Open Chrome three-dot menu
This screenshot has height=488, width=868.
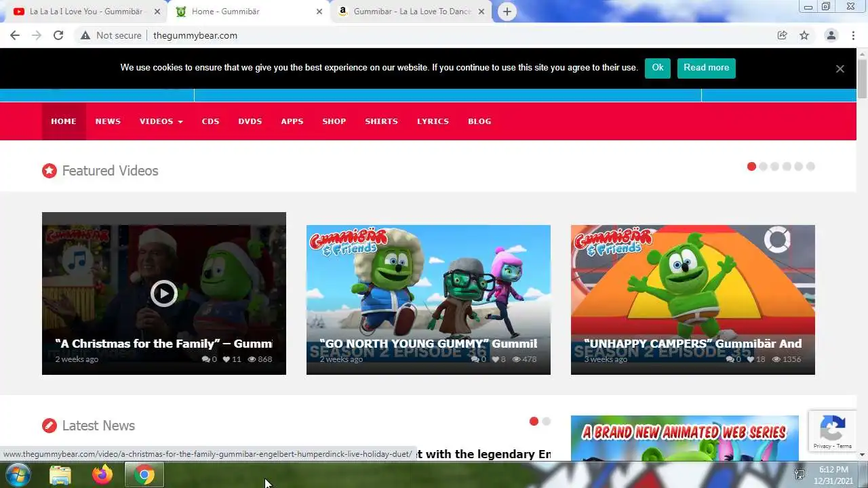(853, 35)
